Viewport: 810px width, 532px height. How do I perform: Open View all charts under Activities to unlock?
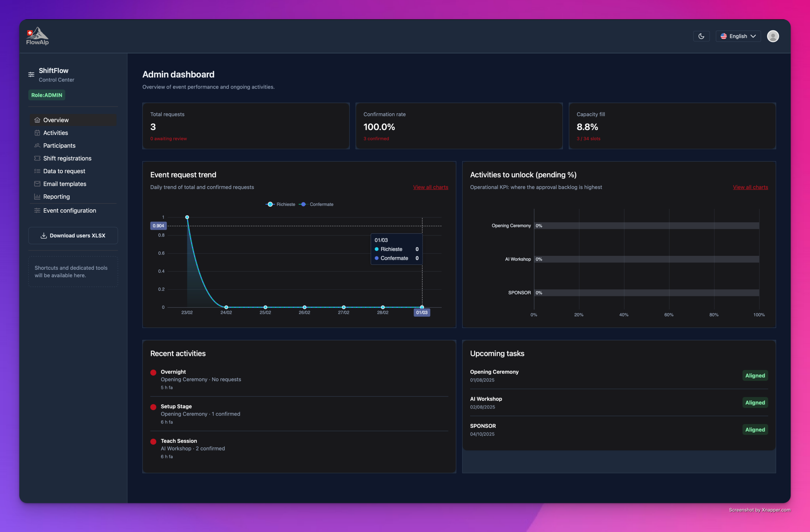pyautogui.click(x=750, y=187)
